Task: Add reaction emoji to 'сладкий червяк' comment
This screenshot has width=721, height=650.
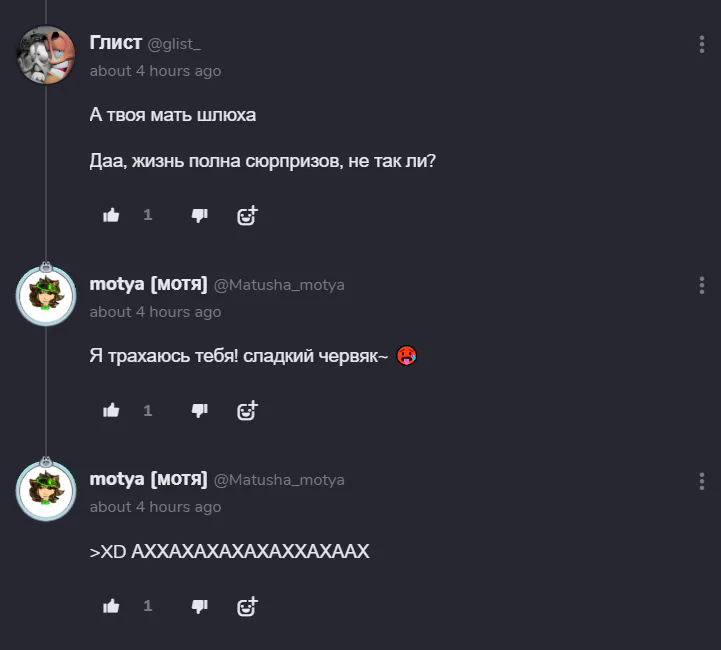Action: coord(247,410)
